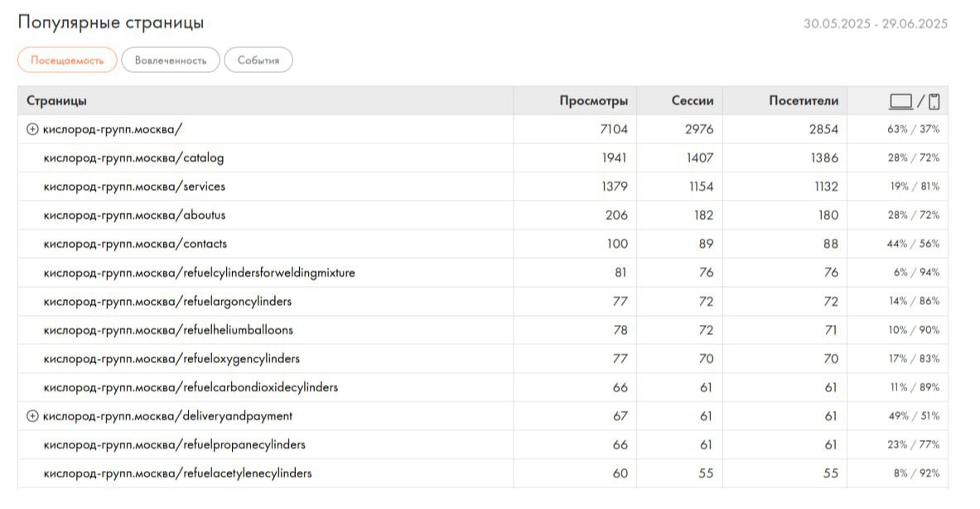Select the sessions value 1407
The image size is (980, 509).
point(700,158)
